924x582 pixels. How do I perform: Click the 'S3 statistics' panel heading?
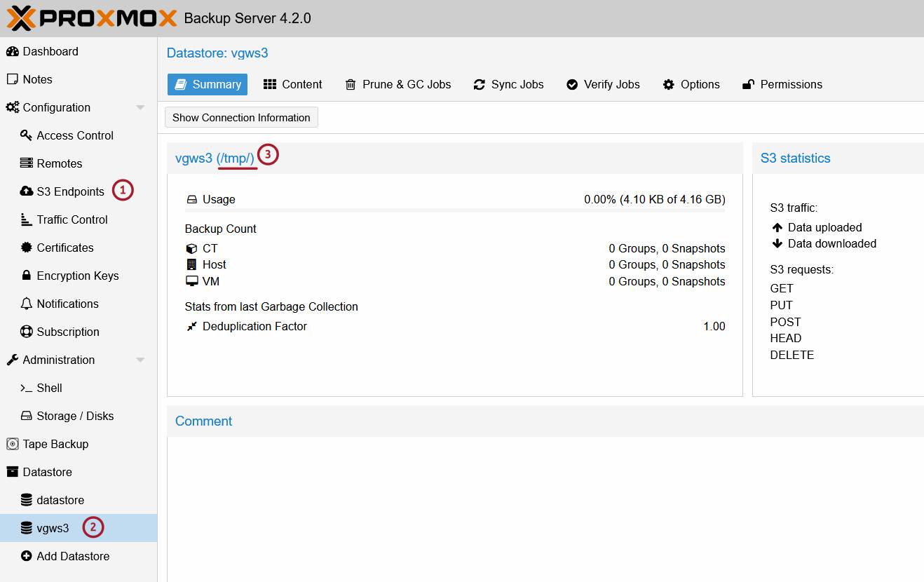796,158
